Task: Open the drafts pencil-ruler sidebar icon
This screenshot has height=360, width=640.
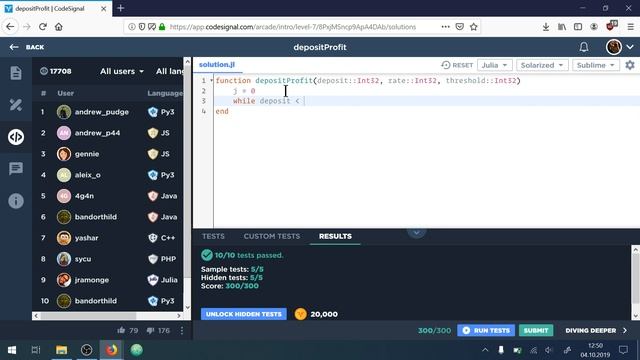Action: point(16,105)
